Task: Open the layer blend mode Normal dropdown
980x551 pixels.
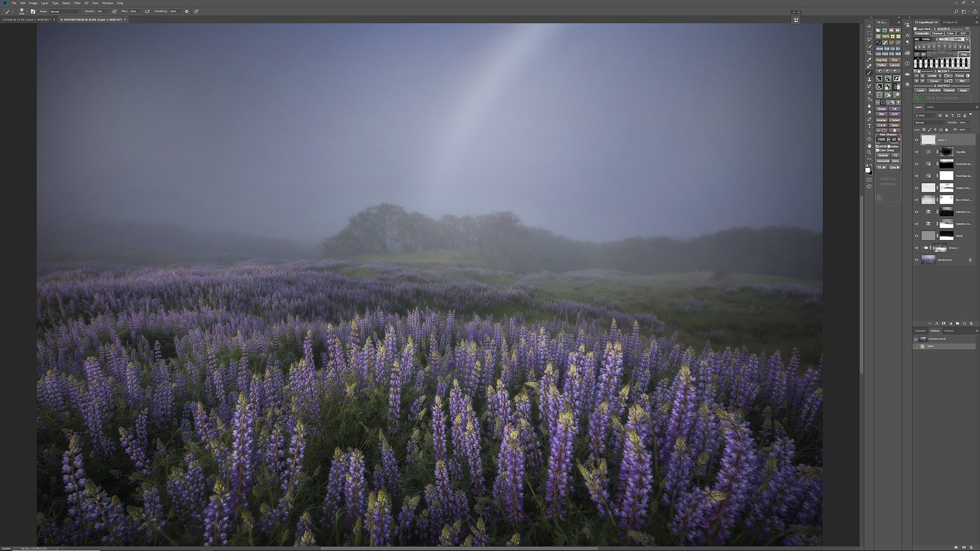Action: [x=929, y=122]
